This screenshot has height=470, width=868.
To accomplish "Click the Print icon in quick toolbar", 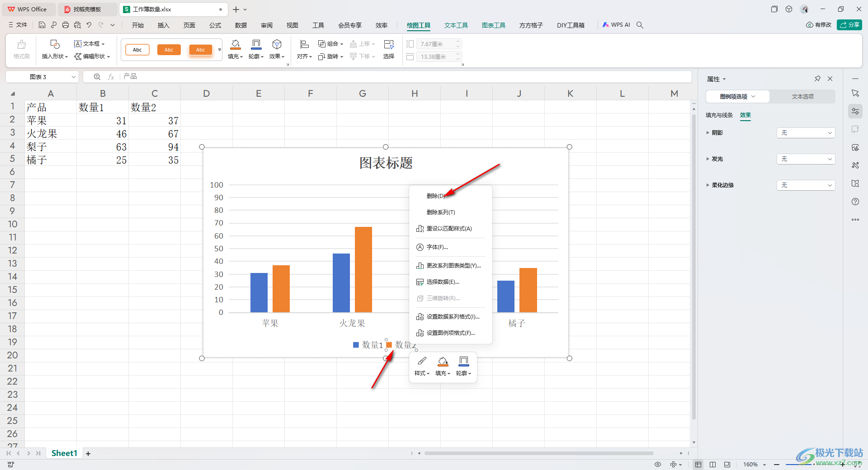I will [66, 25].
